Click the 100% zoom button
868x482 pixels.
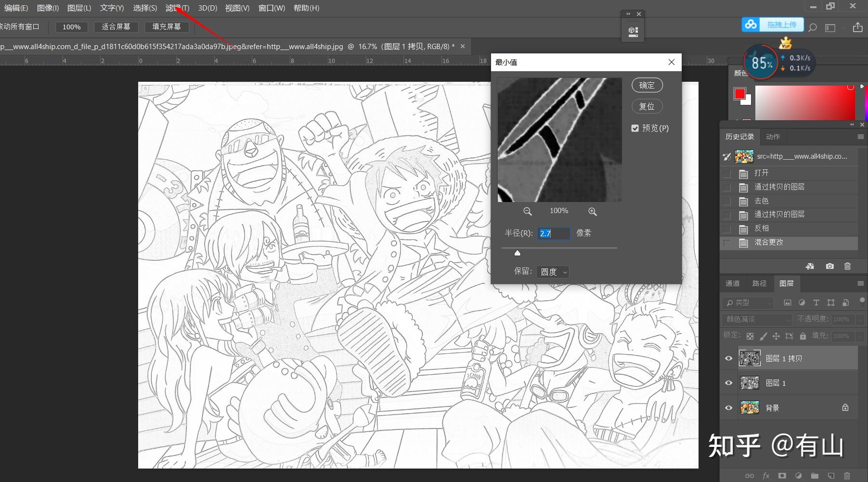[72, 27]
